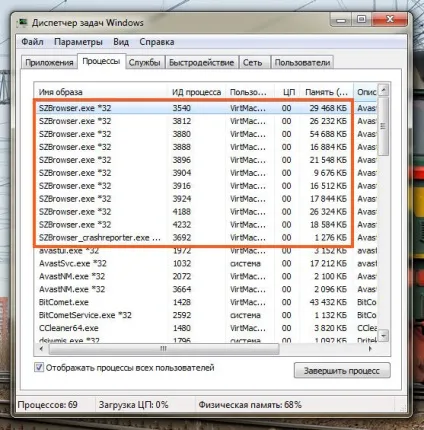Click the 54 688 КБ memory value
The height and width of the screenshot is (430, 424).
pos(328,134)
